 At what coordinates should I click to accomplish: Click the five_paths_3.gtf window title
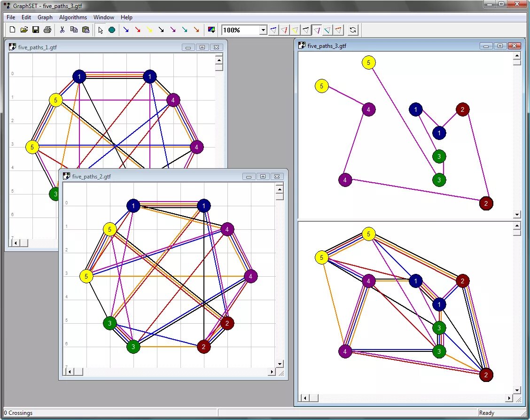(x=327, y=46)
